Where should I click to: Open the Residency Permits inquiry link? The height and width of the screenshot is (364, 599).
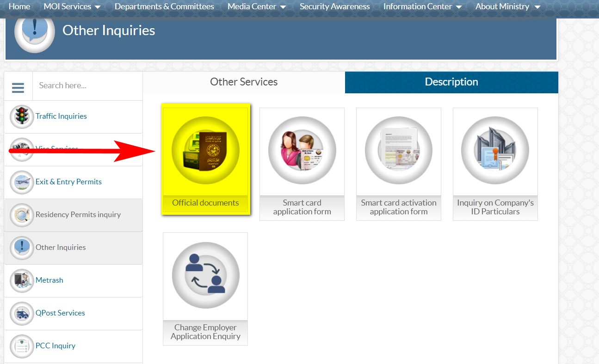coord(78,215)
